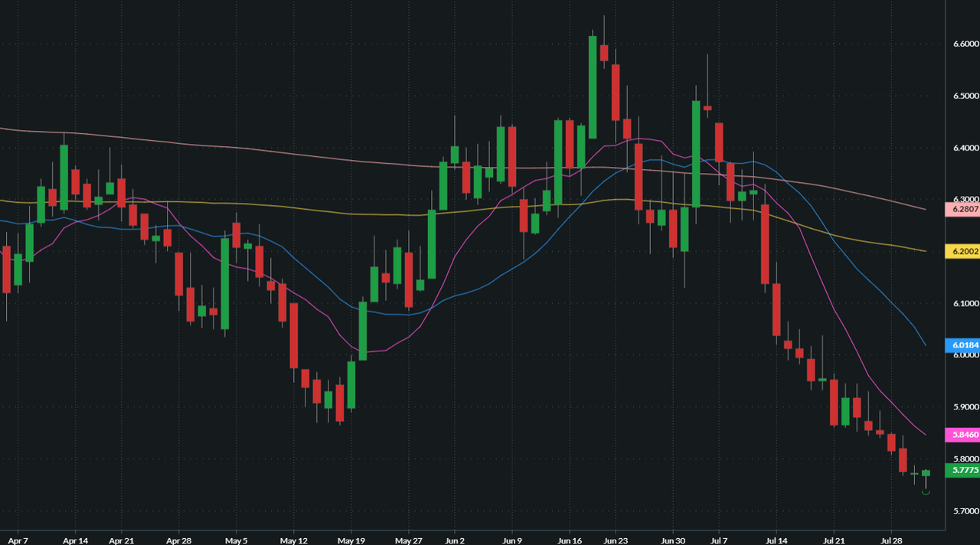
Task: Click the Jul 7 date label
Action: [719, 539]
